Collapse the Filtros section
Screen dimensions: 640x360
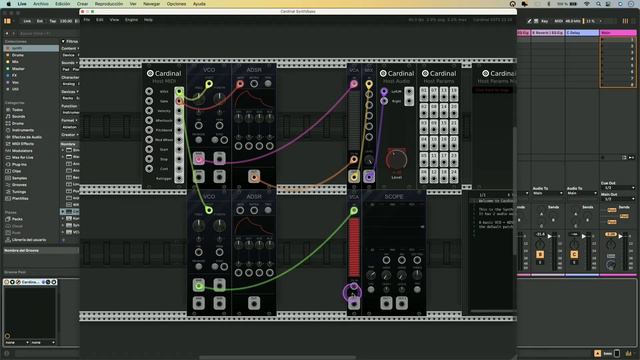coord(63,41)
